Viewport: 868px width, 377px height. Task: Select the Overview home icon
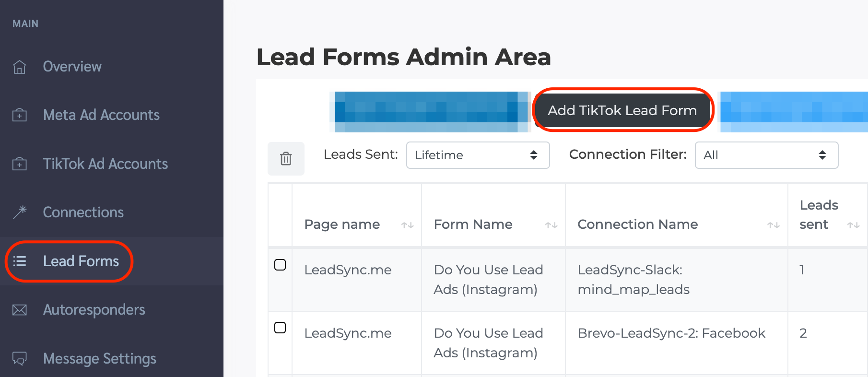pyautogui.click(x=19, y=67)
